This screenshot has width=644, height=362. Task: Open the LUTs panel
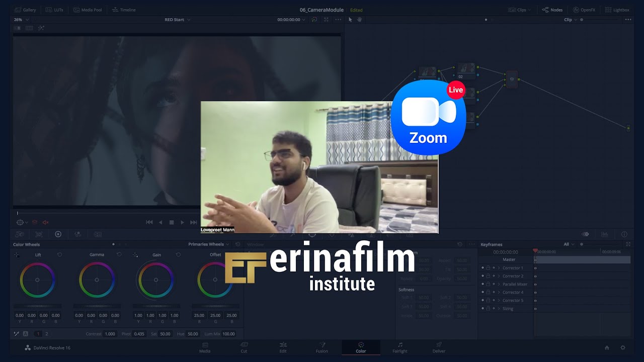tap(54, 10)
